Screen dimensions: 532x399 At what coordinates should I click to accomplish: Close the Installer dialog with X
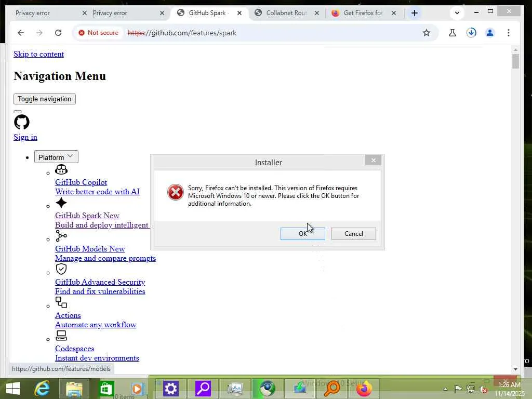click(x=373, y=160)
